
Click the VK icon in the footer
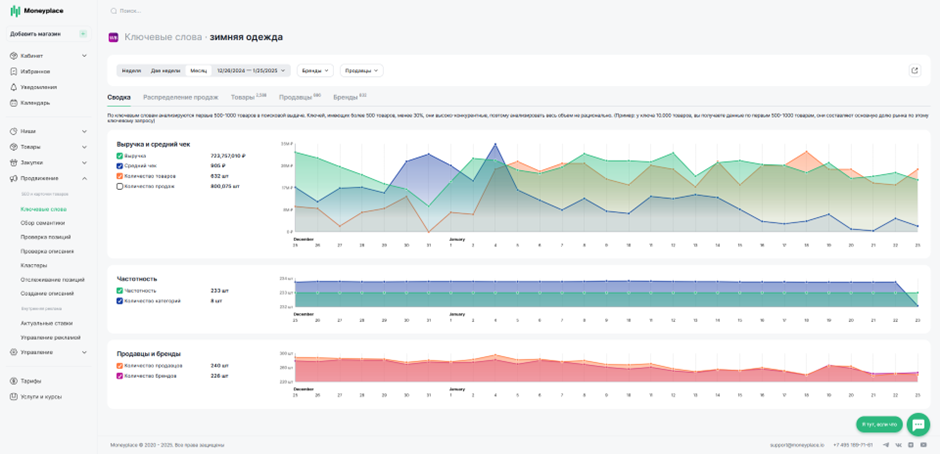tap(899, 445)
